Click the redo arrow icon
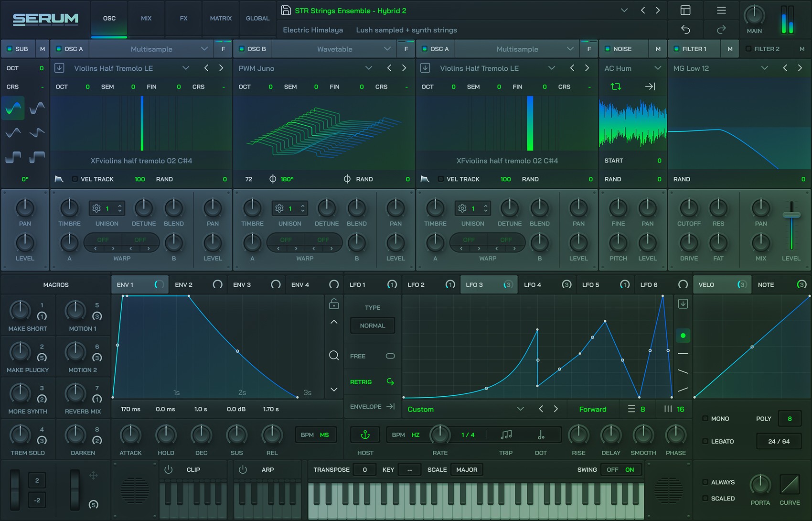This screenshot has height=521, width=812. (721, 30)
